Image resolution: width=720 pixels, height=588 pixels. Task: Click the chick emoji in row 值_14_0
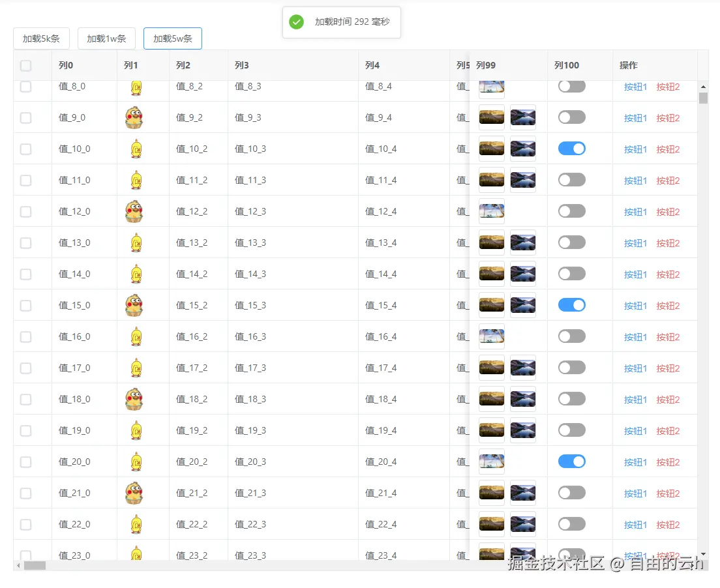click(x=134, y=274)
